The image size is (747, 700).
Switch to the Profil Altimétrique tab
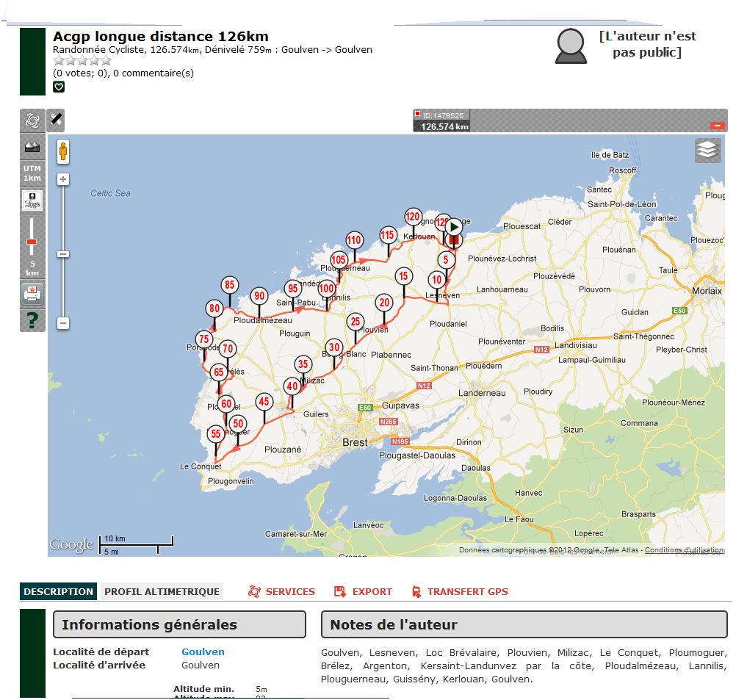coord(162,591)
